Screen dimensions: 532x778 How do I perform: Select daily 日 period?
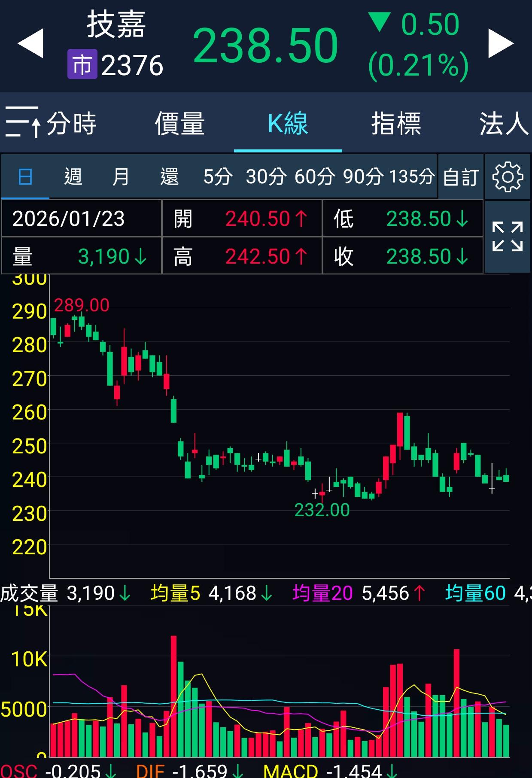coord(25,177)
